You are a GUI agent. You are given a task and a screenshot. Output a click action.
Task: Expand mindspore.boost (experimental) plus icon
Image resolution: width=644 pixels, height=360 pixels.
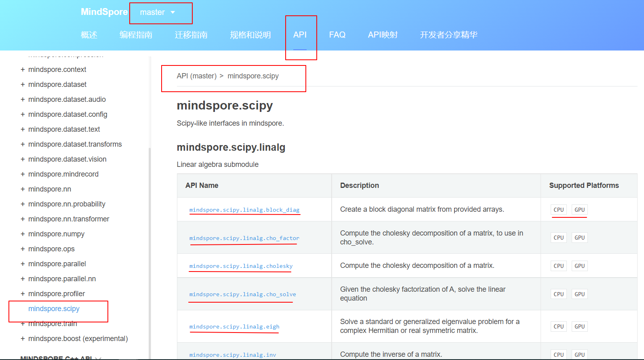click(x=23, y=339)
